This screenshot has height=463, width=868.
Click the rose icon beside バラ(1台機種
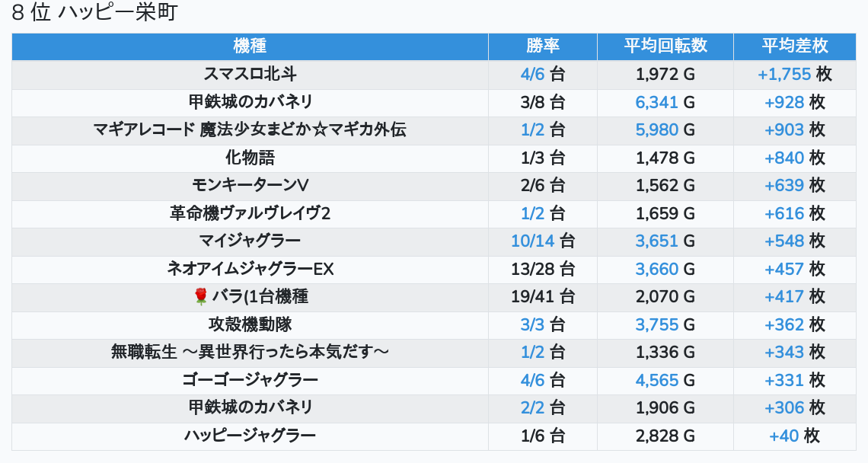[x=201, y=297]
